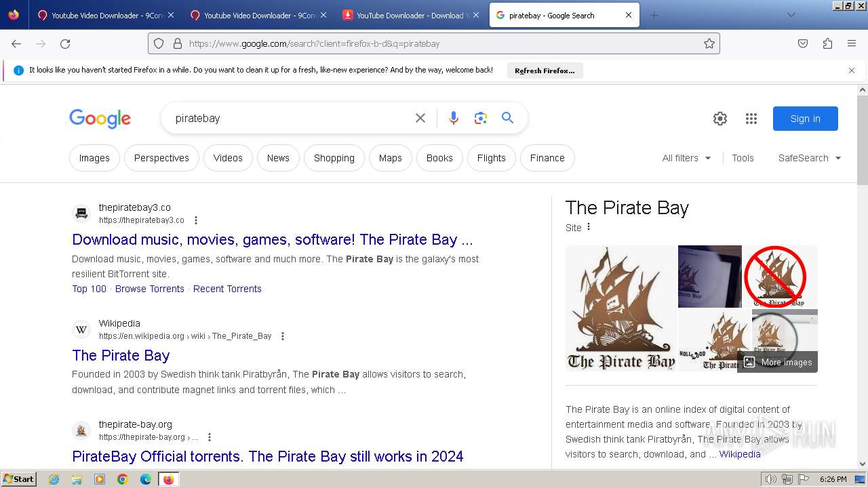Filter results by Books
This screenshot has height=488, width=868.
click(x=439, y=158)
